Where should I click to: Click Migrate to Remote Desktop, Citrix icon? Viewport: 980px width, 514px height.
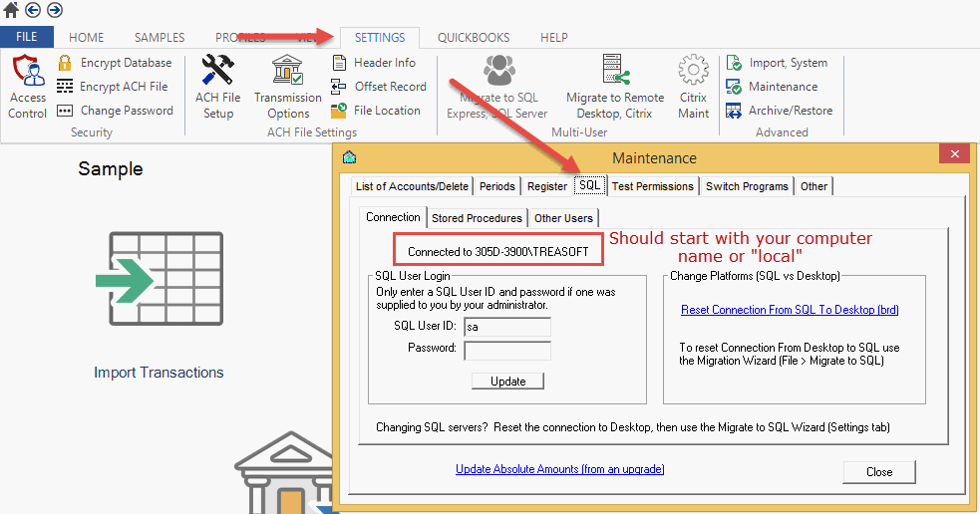point(614,71)
